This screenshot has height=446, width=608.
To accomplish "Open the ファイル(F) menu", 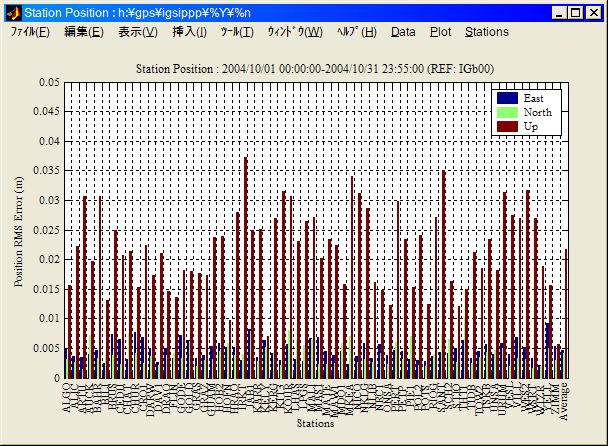I will click(30, 32).
